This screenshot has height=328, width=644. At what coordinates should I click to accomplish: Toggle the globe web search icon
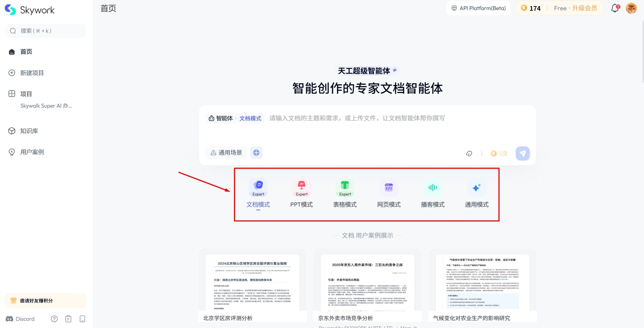256,153
